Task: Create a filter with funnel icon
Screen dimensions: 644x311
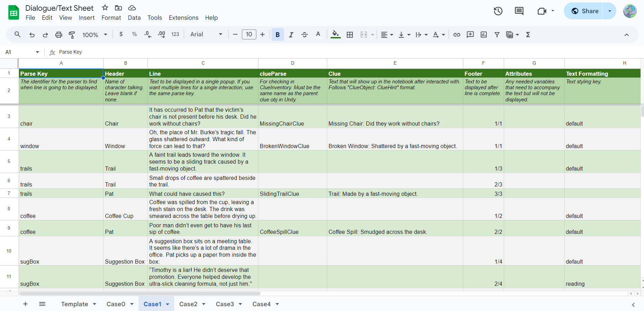Action: [497, 35]
